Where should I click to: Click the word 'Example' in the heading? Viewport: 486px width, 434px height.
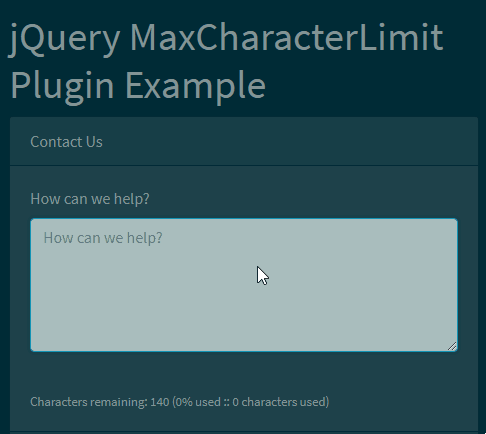tap(195, 86)
